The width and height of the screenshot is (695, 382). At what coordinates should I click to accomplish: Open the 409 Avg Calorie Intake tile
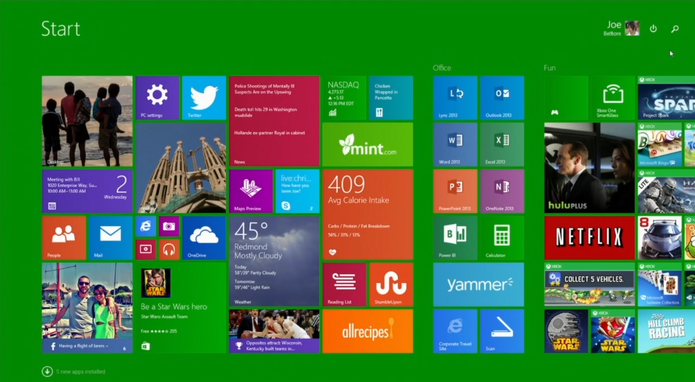[368, 214]
